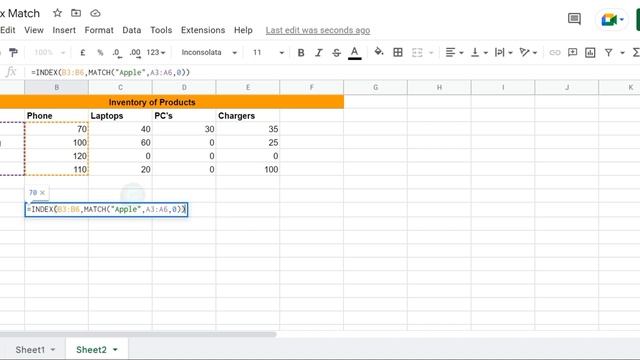Select the paint format tool

[13, 52]
